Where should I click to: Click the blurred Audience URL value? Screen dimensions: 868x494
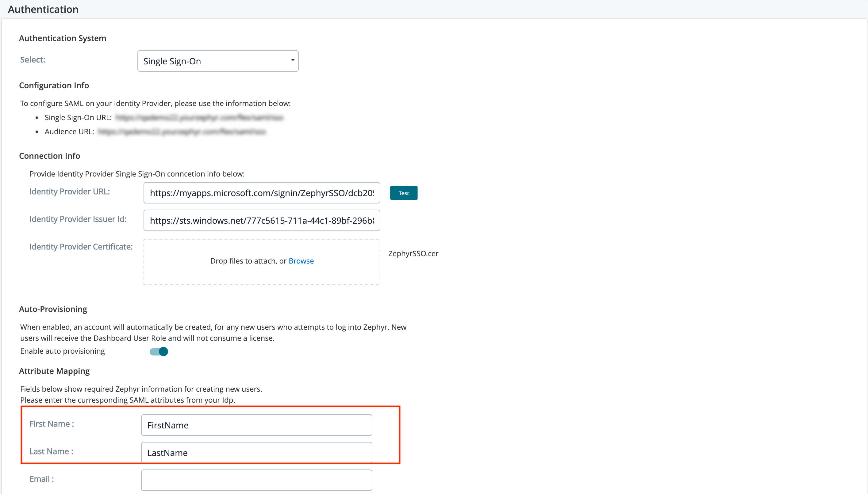182,132
